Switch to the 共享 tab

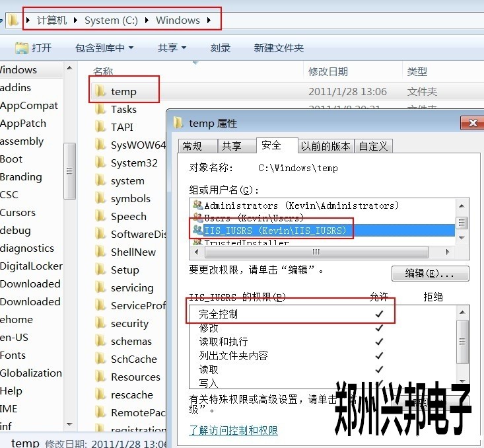coord(232,146)
